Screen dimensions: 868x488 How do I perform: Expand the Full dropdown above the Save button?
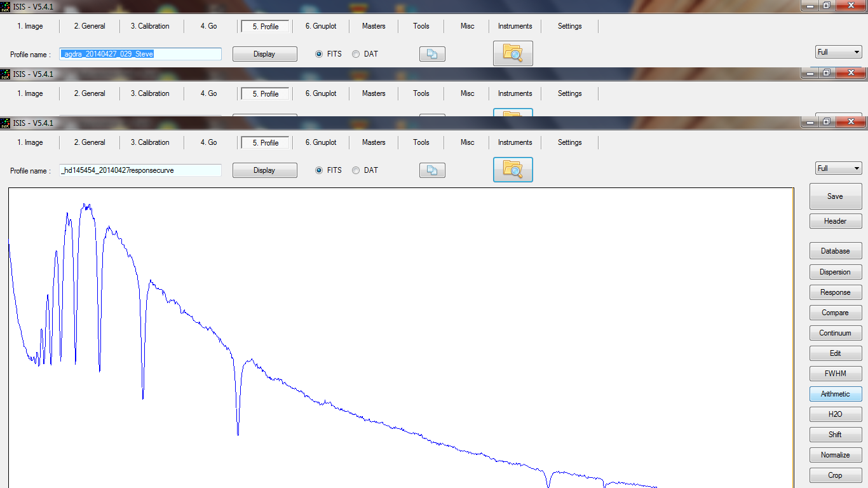click(x=838, y=168)
